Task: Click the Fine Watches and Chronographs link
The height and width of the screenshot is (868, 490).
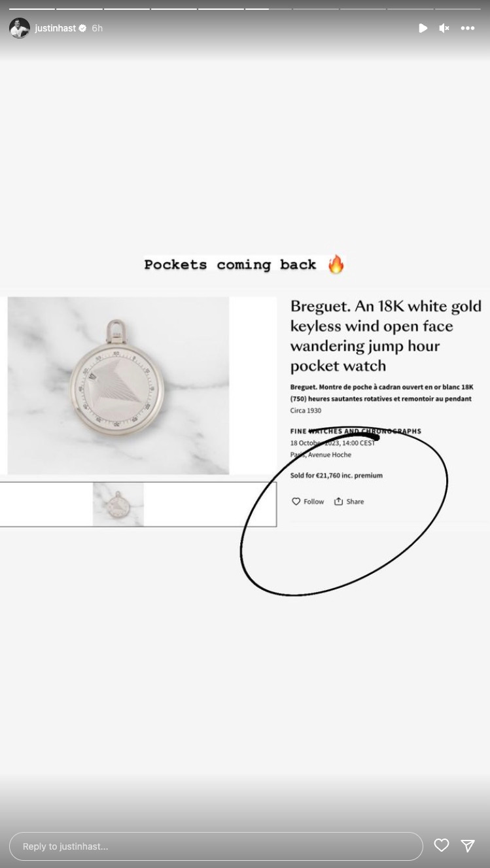Action: [x=356, y=431]
